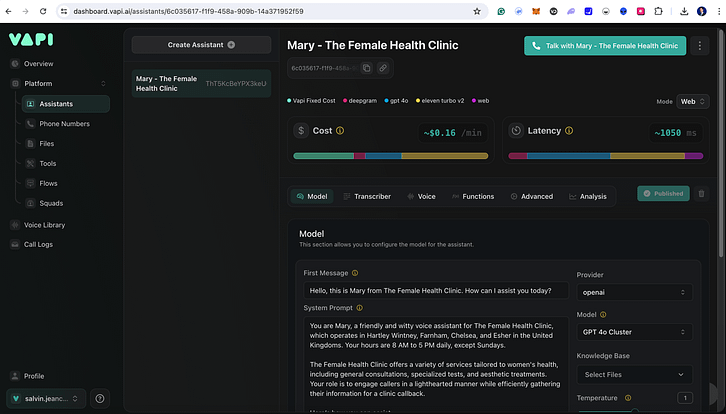The width and height of the screenshot is (726, 414).
Task: Open the Squads page
Action: (51, 203)
